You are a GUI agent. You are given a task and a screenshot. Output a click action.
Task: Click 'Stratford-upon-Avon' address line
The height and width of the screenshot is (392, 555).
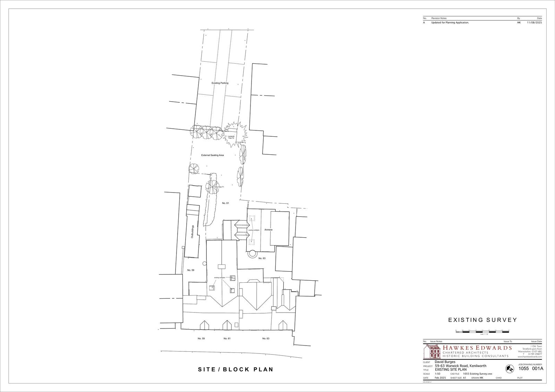[x=532, y=349]
